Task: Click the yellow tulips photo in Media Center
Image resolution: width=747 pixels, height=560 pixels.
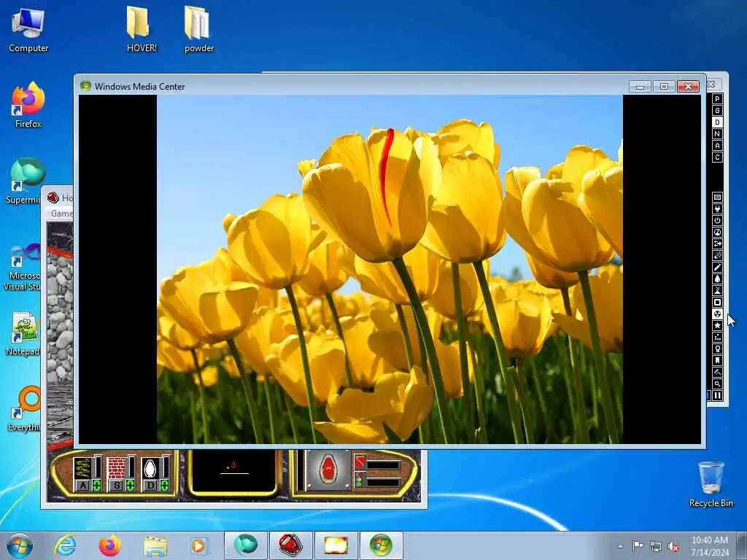Action: coord(390,269)
